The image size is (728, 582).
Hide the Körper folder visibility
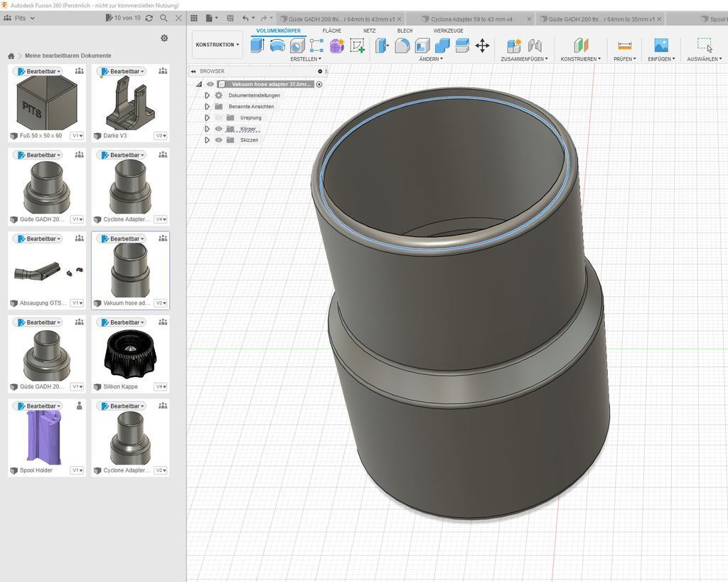(218, 129)
